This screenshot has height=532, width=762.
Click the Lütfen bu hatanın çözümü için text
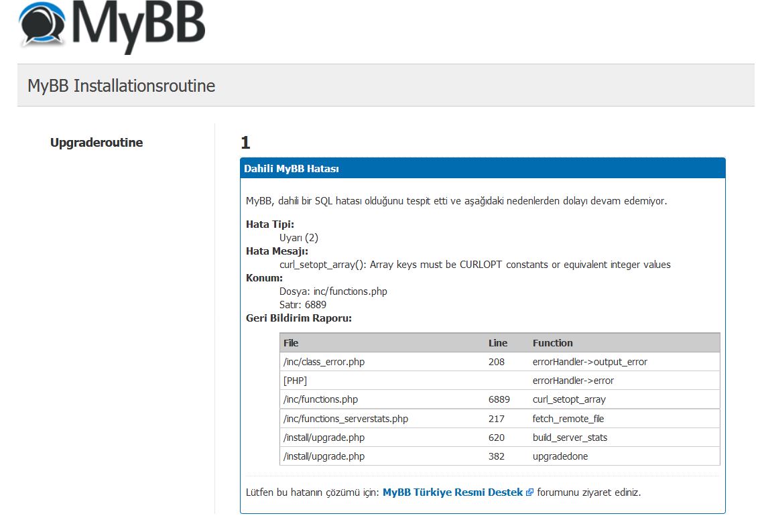tap(312, 492)
